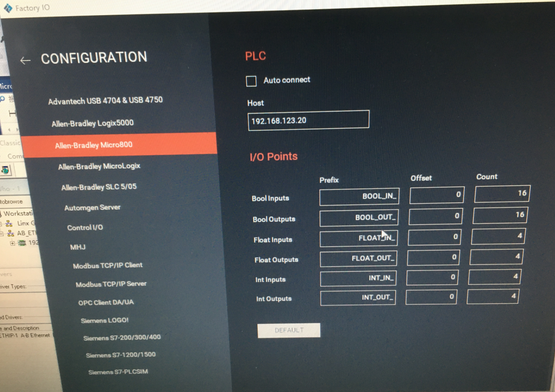Change the Float Inputs count field

click(498, 236)
